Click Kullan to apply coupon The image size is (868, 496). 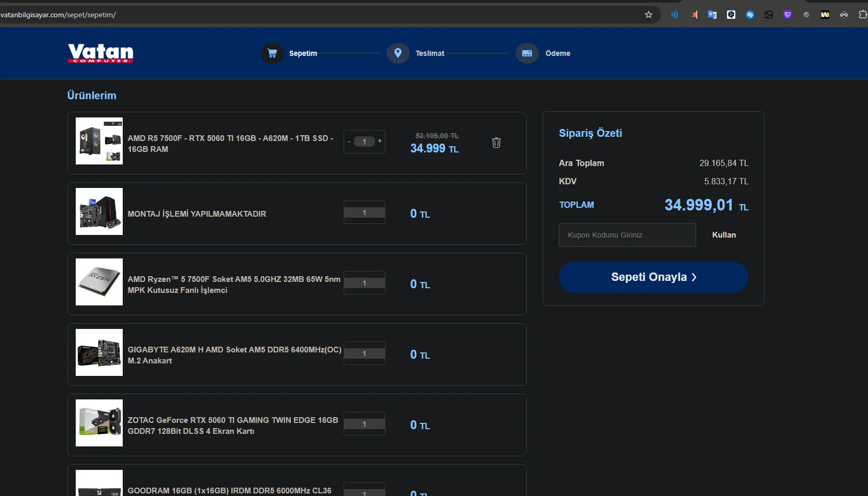[x=724, y=235]
